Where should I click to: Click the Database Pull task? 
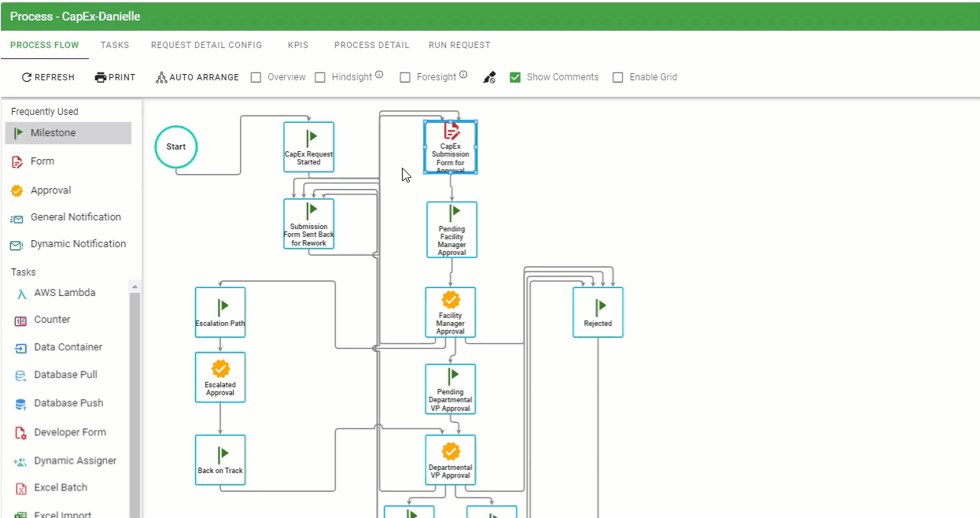pos(65,375)
